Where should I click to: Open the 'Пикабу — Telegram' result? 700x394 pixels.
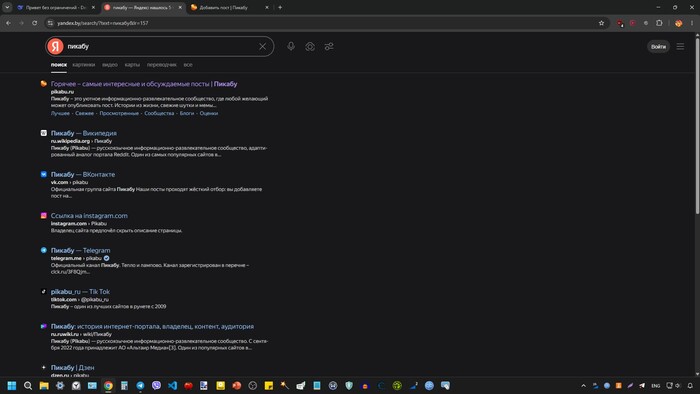coord(80,250)
